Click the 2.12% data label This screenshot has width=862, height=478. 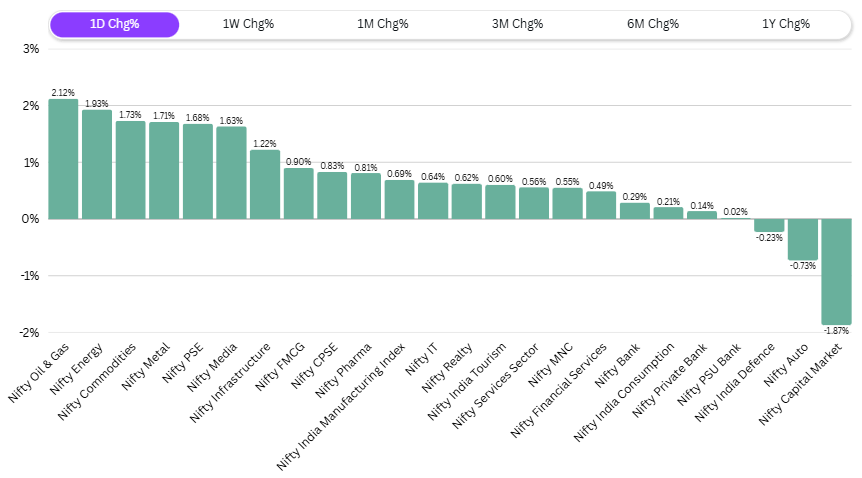point(63,92)
